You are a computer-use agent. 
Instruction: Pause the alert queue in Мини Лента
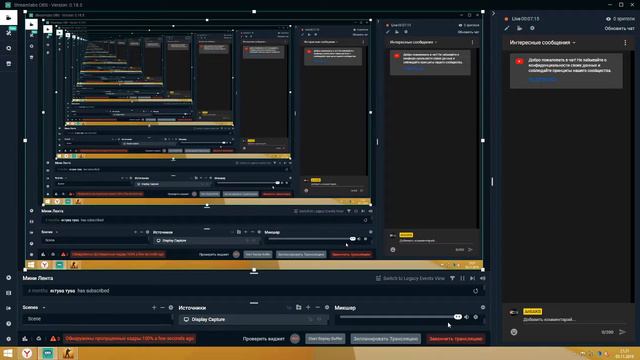[x=462, y=278]
